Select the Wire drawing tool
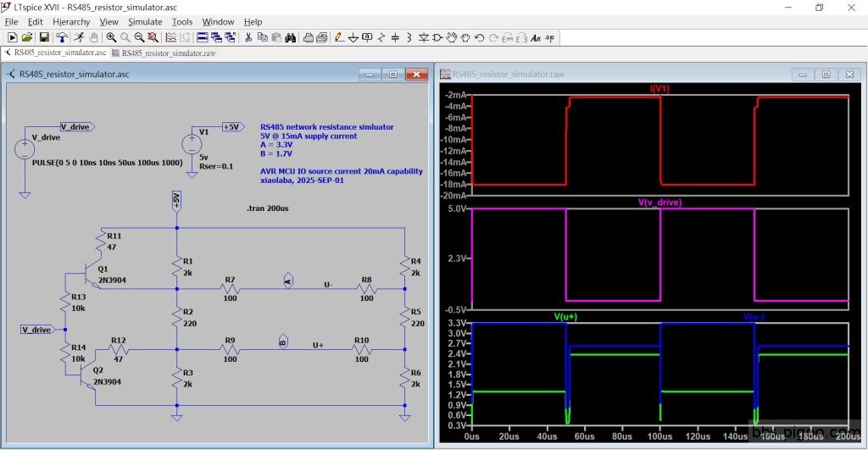868x450 pixels. (x=339, y=37)
